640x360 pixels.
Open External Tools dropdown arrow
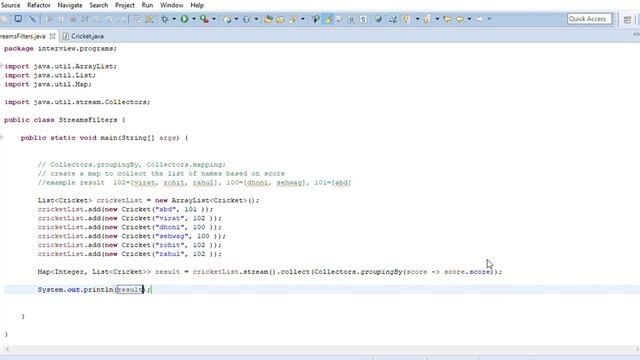214,19
